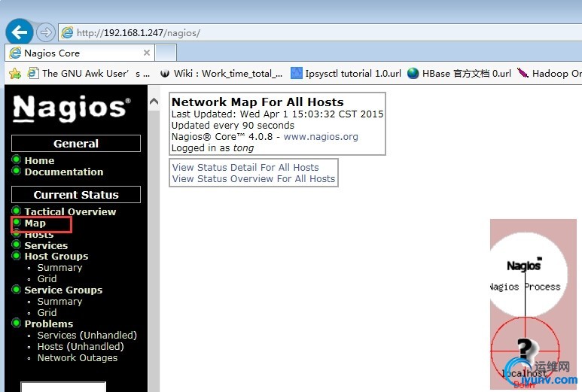
Task: Open the Problems link in sidebar
Action: point(49,324)
